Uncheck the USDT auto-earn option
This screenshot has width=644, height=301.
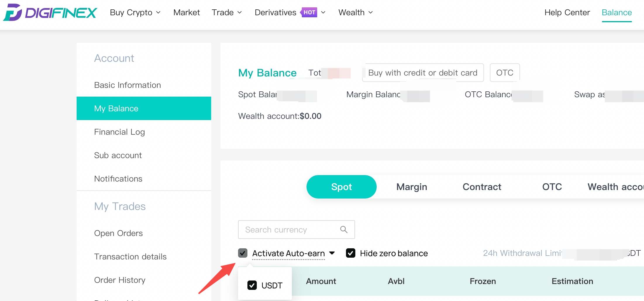point(252,285)
